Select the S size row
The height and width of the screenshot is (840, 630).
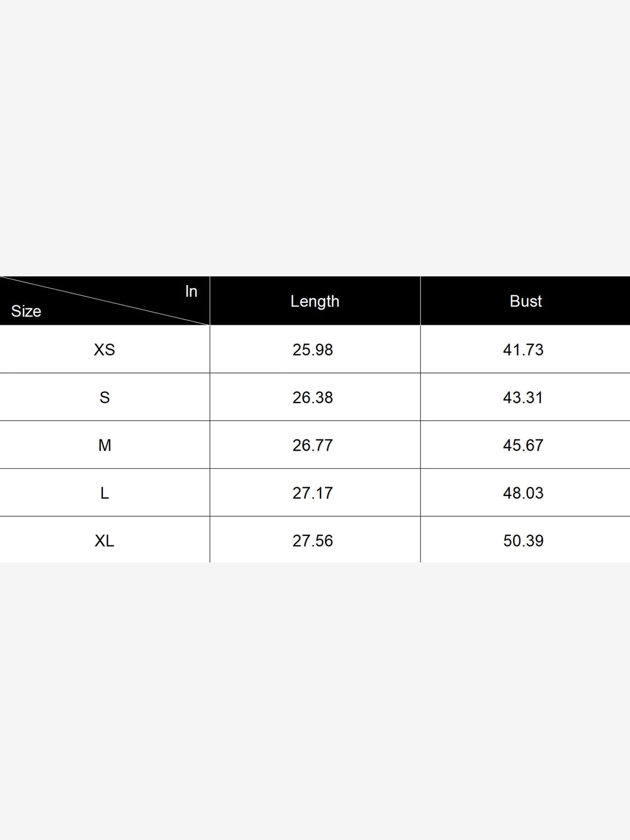315,397
